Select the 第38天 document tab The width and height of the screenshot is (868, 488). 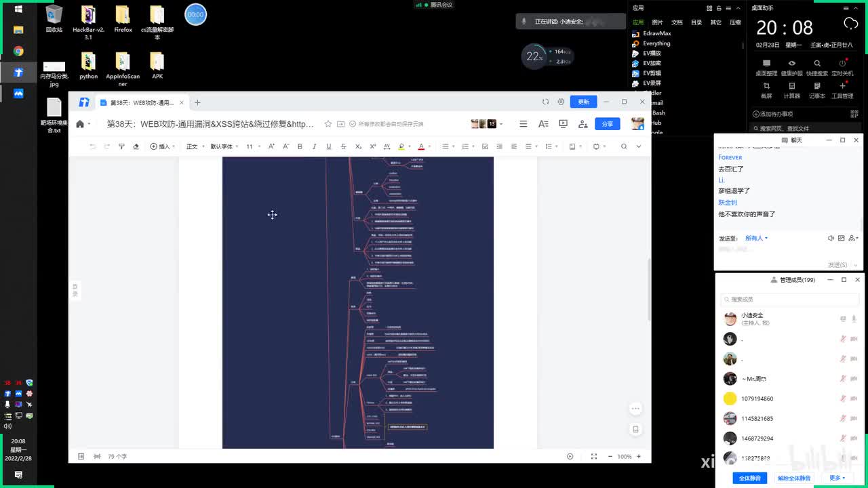pos(141,102)
